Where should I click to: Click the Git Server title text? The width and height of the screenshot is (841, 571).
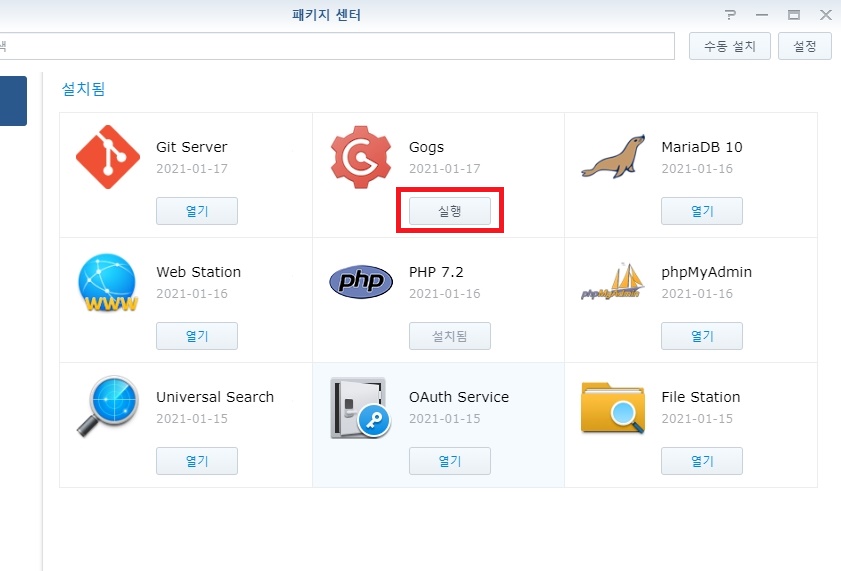tap(191, 147)
